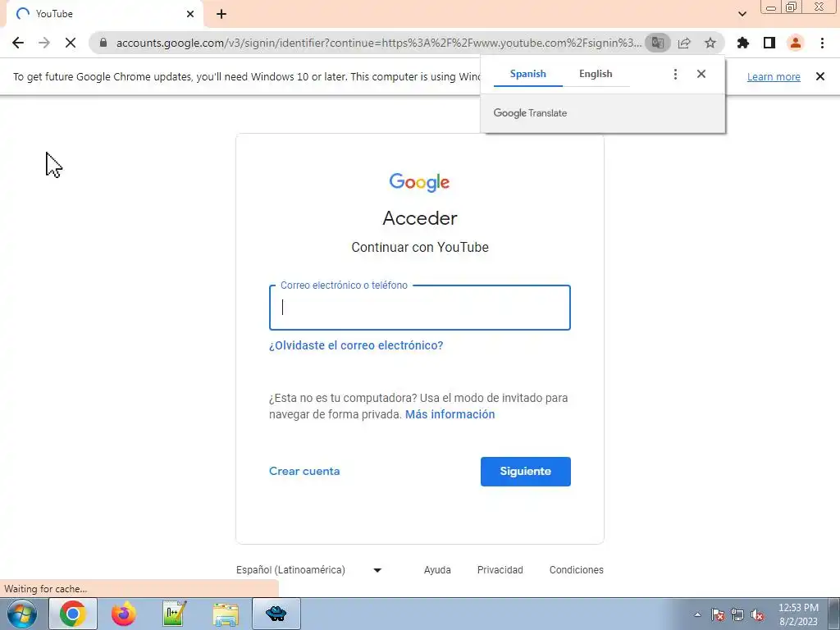Open the Ayuda footer link
Viewport: 840px width, 630px height.
coord(437,570)
